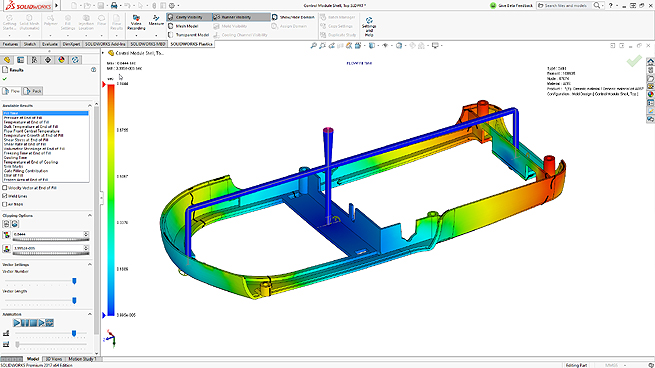Open the Pack results tab
655x368 pixels.
[33, 91]
